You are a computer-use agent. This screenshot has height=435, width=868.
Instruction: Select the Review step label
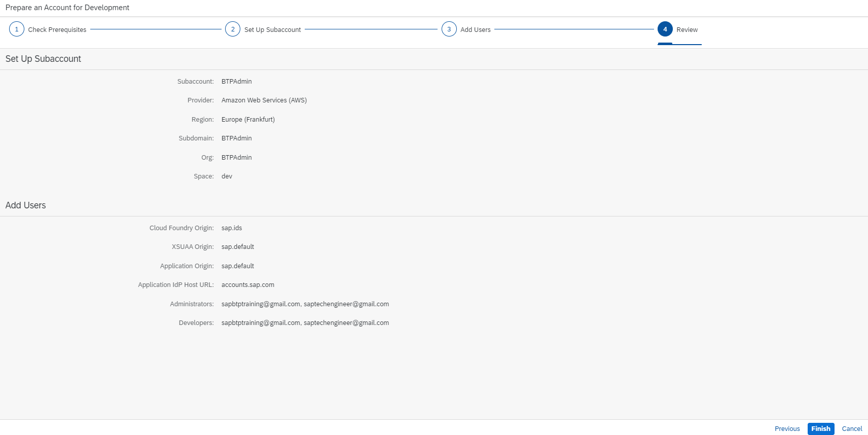[x=686, y=30]
